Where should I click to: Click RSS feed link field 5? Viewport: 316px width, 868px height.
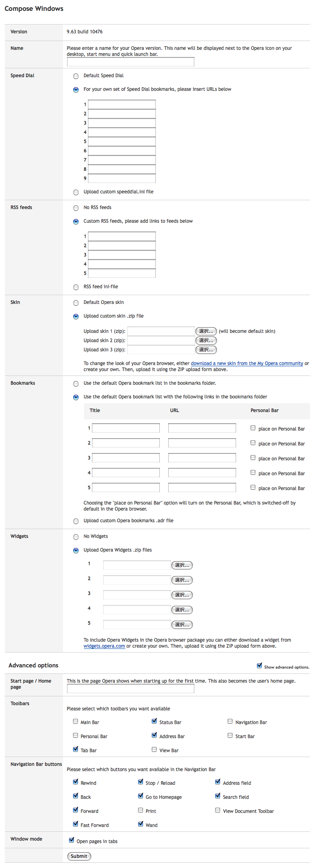122,273
